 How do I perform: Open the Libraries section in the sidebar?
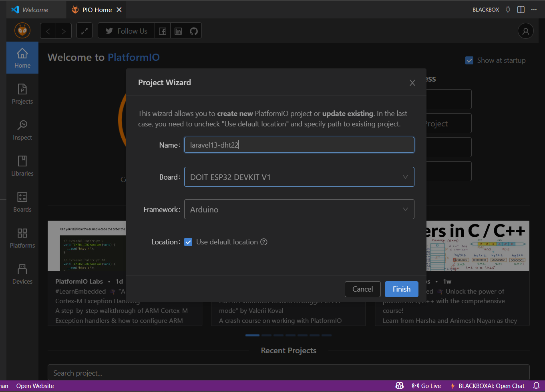pyautogui.click(x=22, y=166)
